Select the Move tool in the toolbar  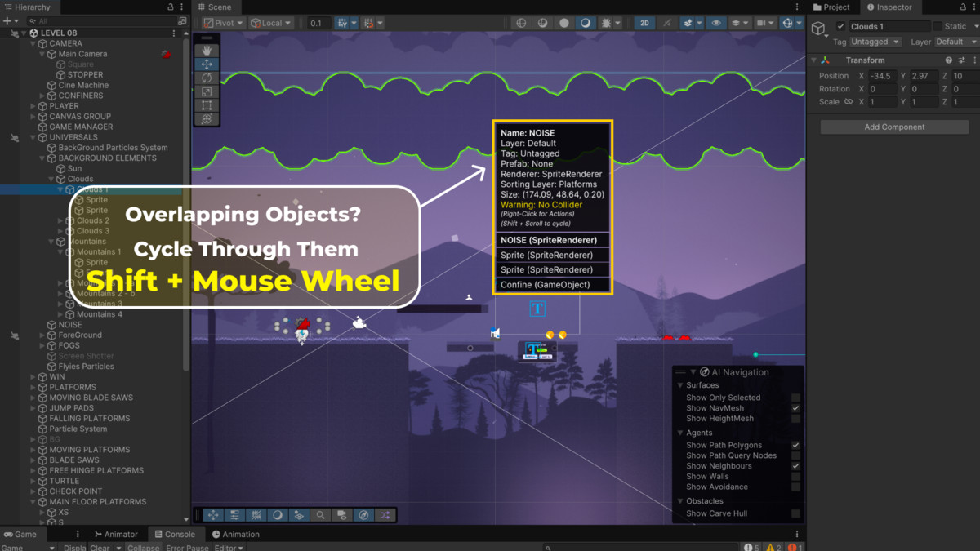tap(207, 63)
